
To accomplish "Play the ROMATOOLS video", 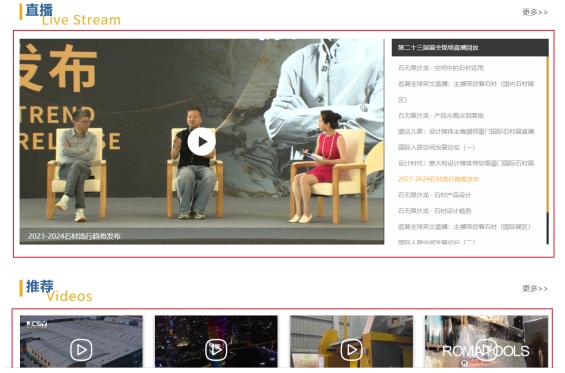I will click(486, 350).
